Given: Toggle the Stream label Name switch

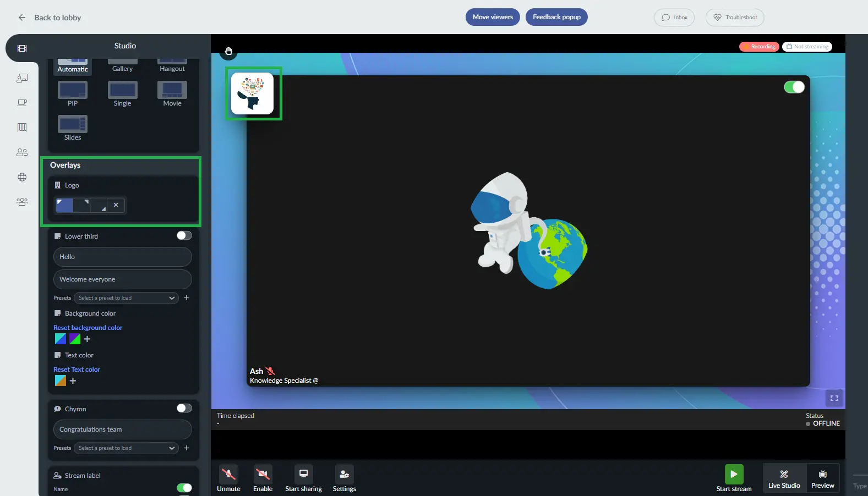Looking at the screenshot, I should 184,488.
